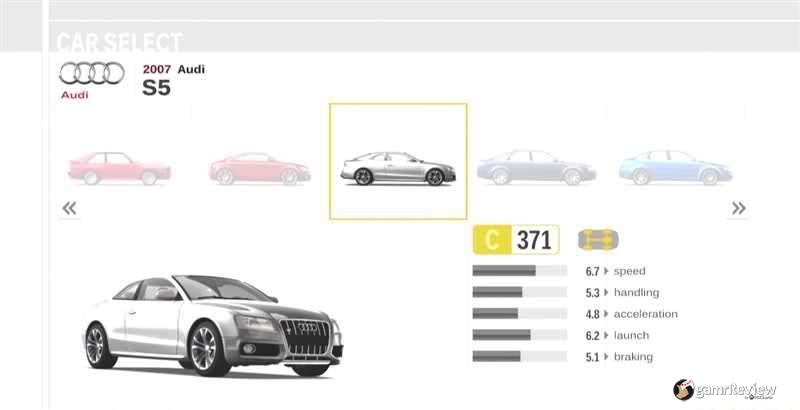Click the 6.2 launch value
The height and width of the screenshot is (410, 800).
pos(592,336)
